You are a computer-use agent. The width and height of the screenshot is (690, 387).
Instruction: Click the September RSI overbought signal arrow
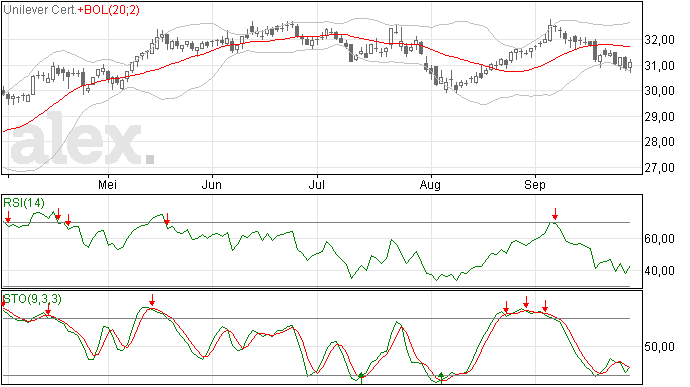(555, 214)
